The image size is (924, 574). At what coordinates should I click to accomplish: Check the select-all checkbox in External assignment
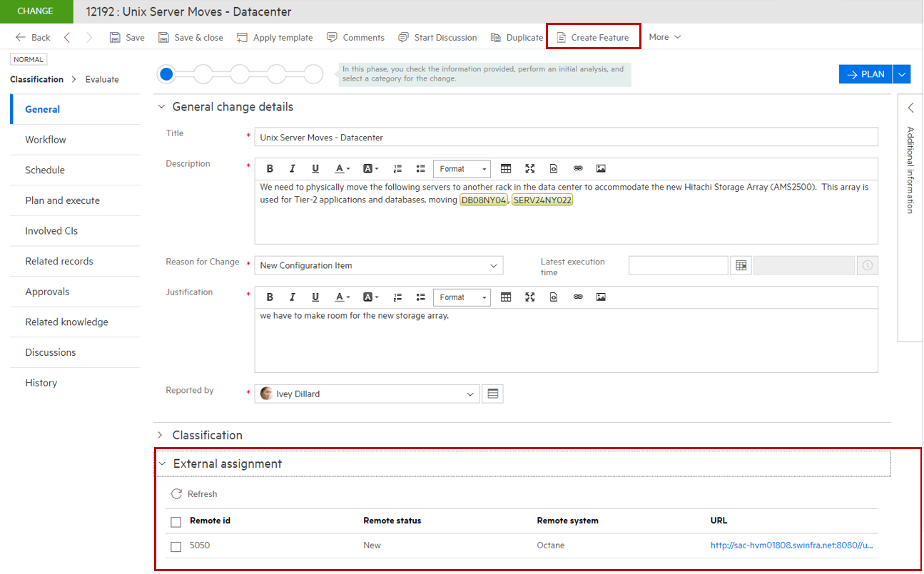[175, 521]
